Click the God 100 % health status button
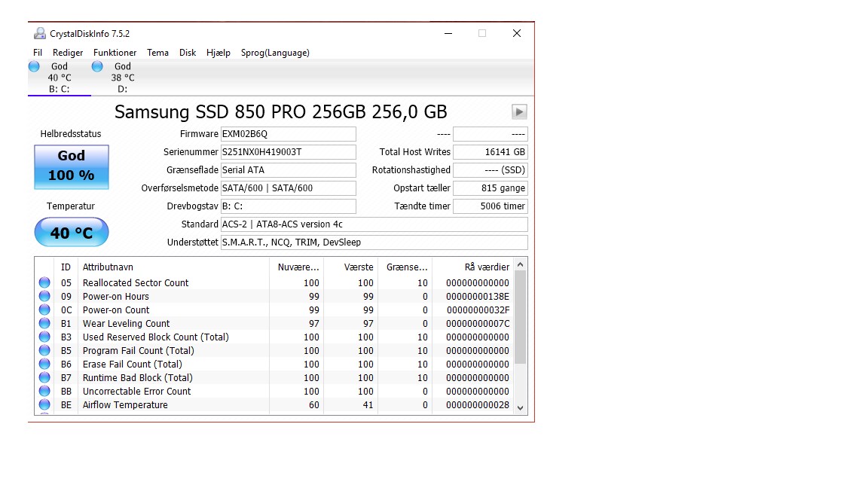The image size is (868, 488). click(72, 167)
